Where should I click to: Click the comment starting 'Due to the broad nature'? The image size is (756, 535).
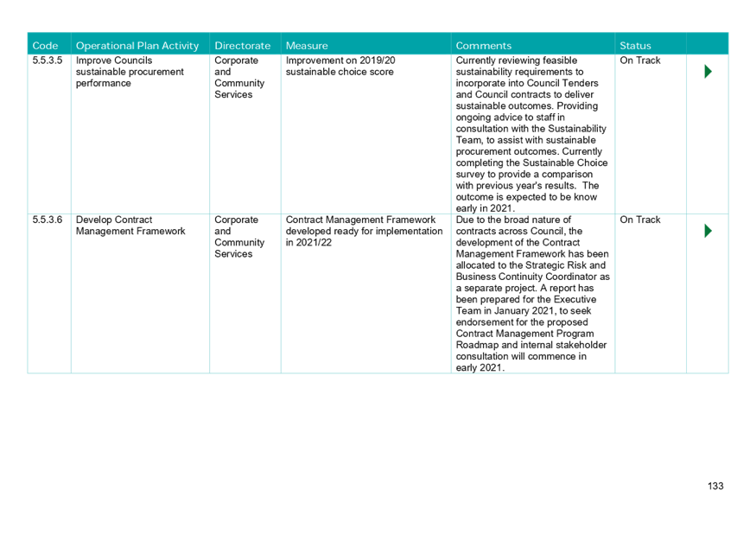pos(533,293)
